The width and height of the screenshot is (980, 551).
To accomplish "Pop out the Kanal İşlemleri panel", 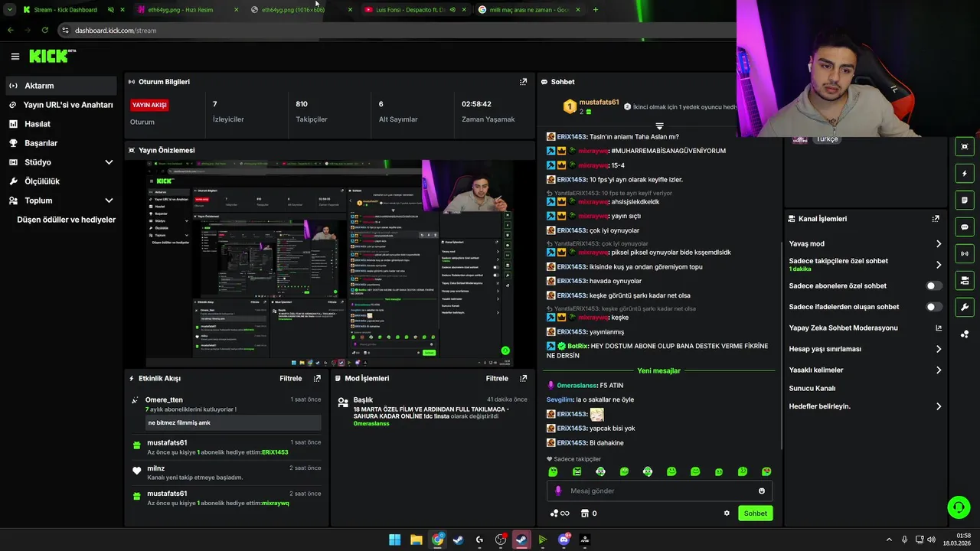I will (x=936, y=219).
